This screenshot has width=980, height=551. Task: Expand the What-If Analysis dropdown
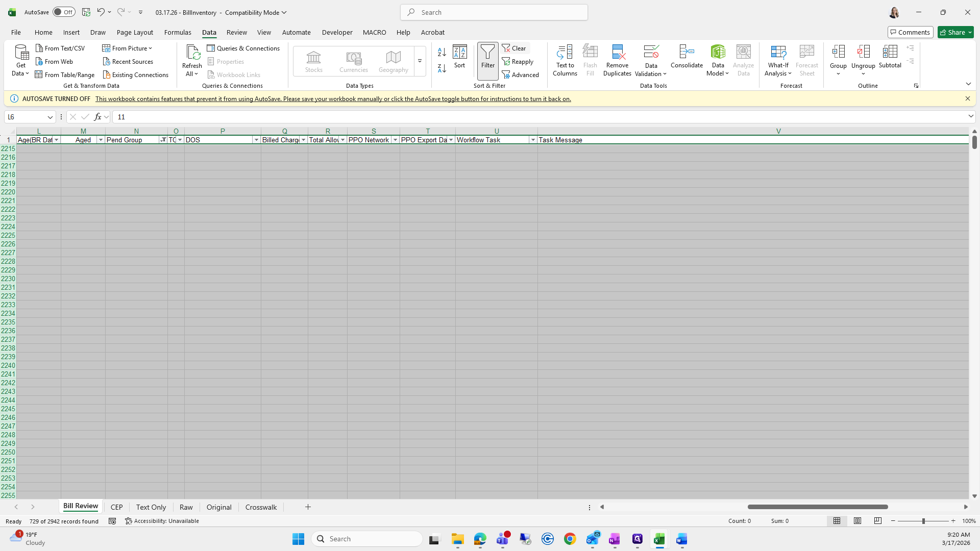pyautogui.click(x=778, y=65)
